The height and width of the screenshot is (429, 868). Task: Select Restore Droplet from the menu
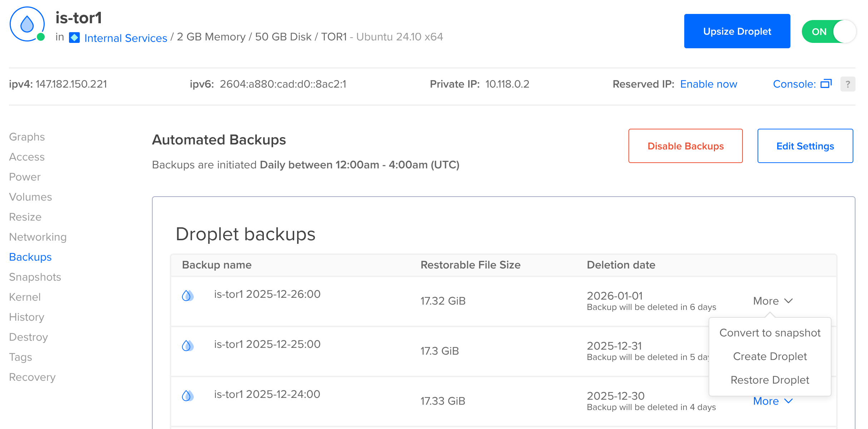[770, 380]
